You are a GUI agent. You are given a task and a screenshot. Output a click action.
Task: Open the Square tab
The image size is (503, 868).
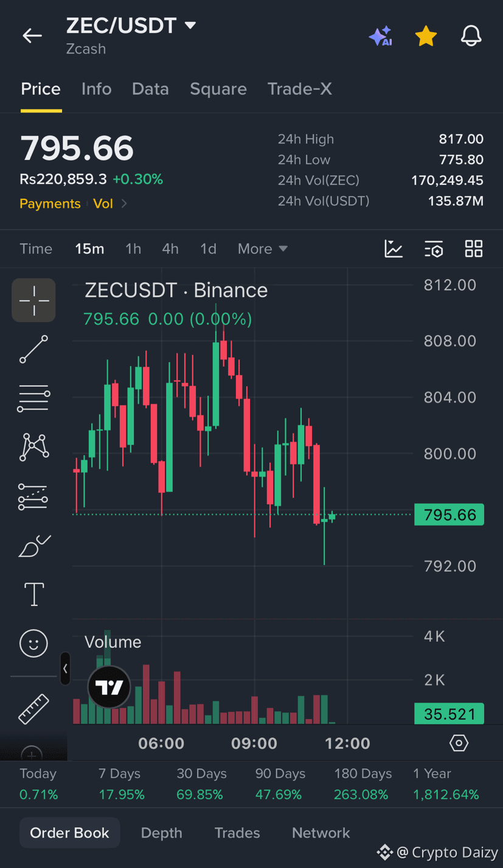click(218, 89)
